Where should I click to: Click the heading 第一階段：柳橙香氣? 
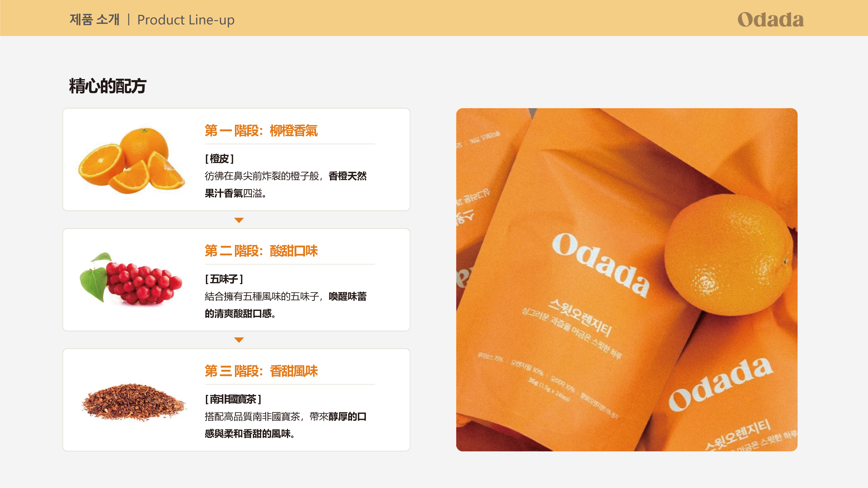261,131
